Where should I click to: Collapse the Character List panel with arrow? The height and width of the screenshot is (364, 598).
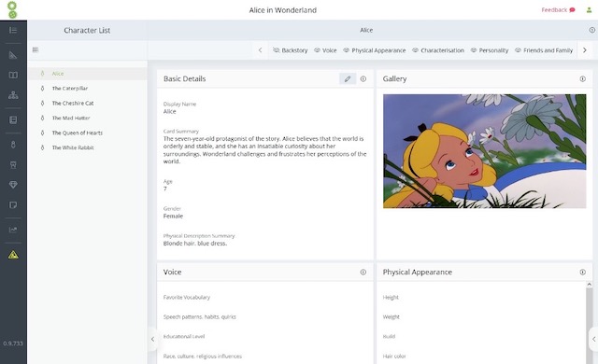tap(152, 339)
